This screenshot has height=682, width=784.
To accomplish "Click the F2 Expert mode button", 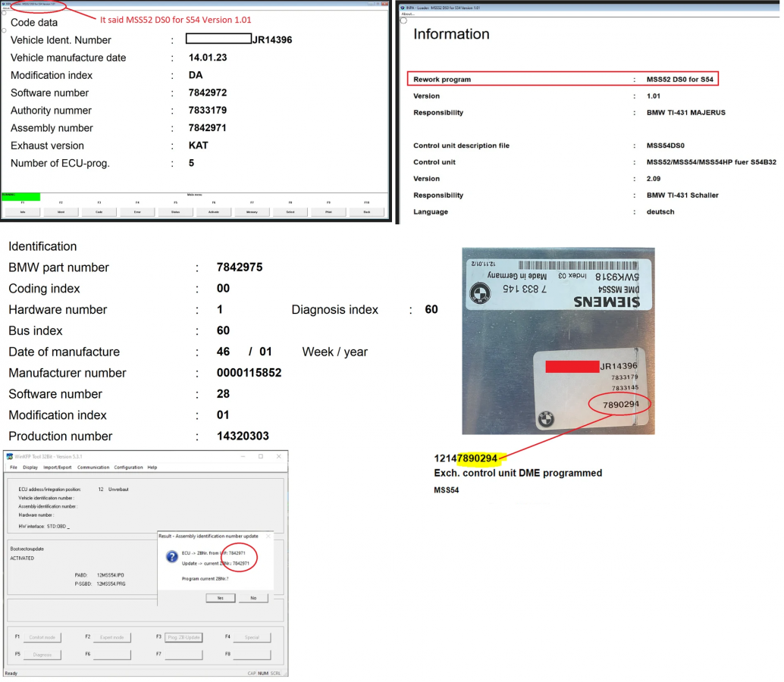I will point(112,637).
